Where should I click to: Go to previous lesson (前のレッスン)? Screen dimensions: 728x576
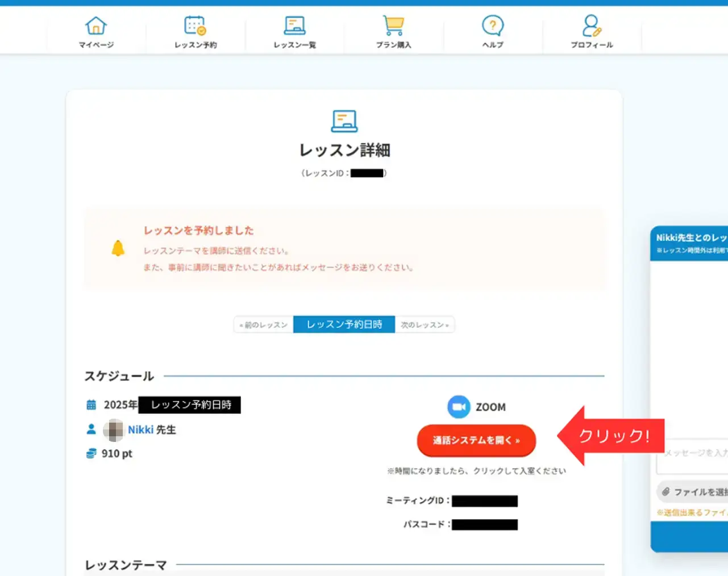[x=264, y=325]
